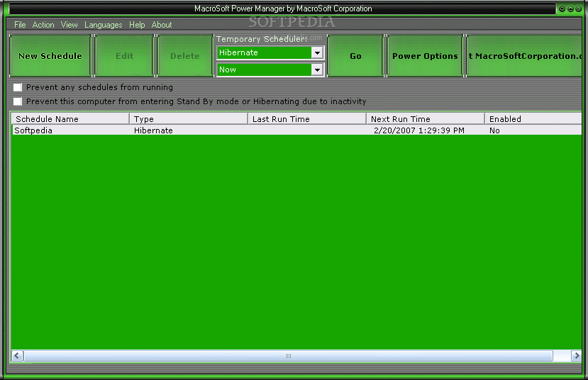The image size is (588, 380).
Task: Open the About menu
Action: pos(162,25)
